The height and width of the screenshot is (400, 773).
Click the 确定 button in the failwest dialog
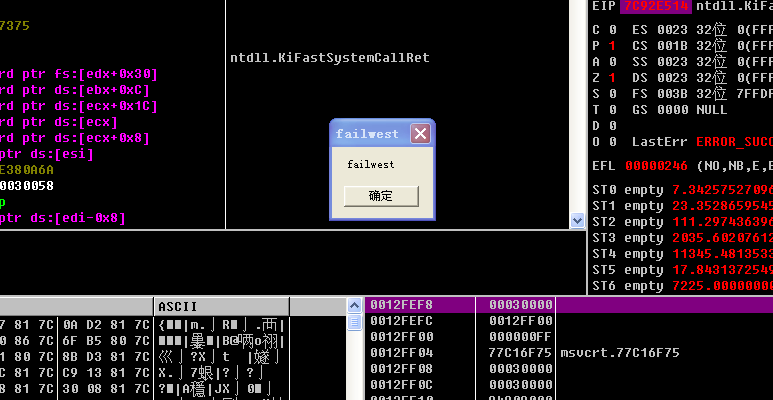(x=381, y=196)
